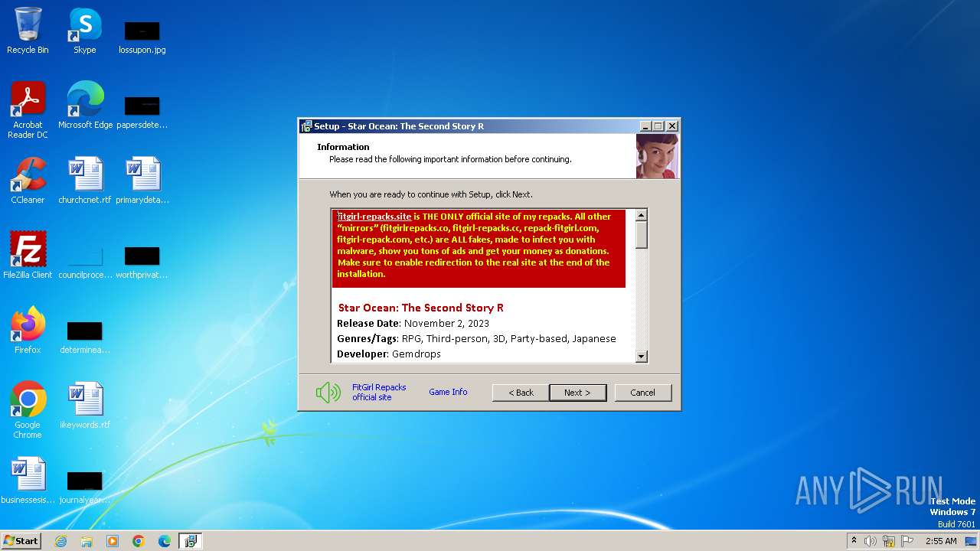The image size is (980, 551).
Task: Select the Skype desktop shortcut
Action: click(x=85, y=31)
